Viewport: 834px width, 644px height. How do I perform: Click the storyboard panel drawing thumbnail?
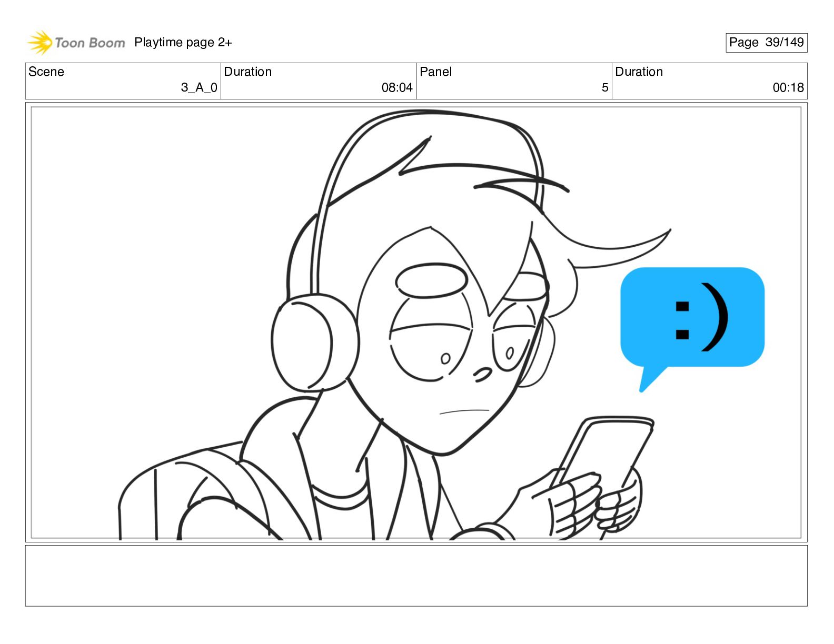416,323
